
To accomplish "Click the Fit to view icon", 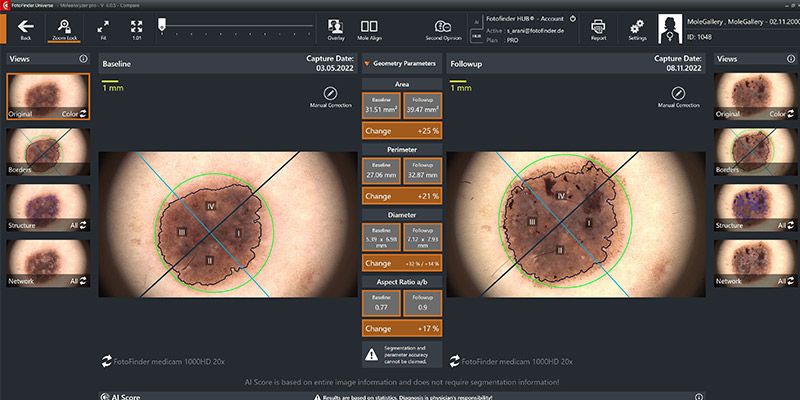I will (x=103, y=24).
